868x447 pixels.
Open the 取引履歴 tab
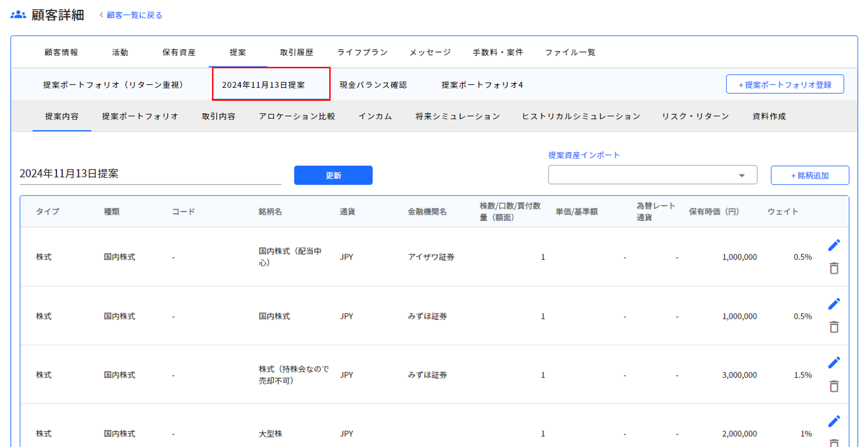coord(297,52)
